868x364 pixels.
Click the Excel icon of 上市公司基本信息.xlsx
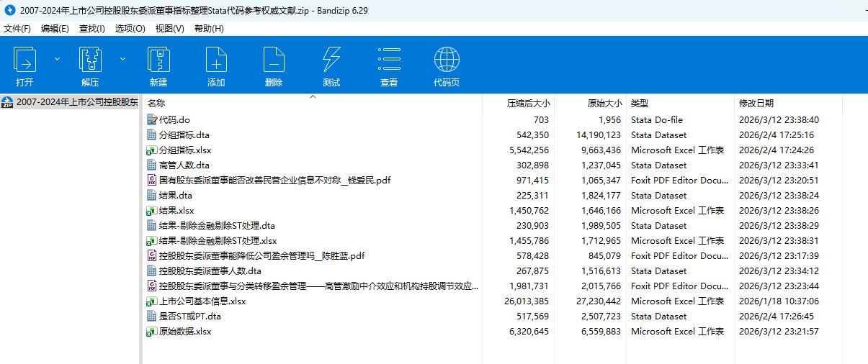pyautogui.click(x=151, y=301)
